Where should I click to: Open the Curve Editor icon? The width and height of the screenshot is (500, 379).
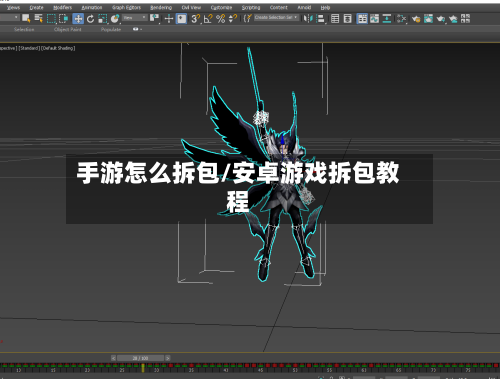[x=374, y=19]
